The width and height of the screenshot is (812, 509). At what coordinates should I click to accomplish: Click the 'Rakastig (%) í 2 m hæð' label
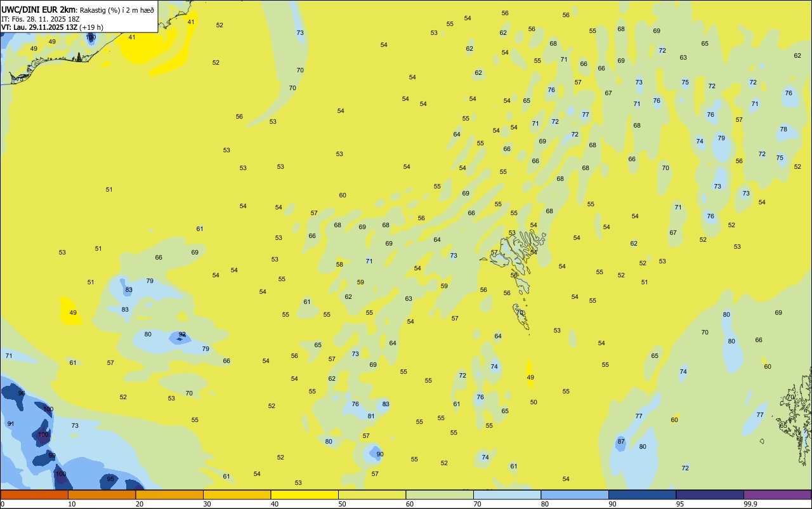click(117, 10)
